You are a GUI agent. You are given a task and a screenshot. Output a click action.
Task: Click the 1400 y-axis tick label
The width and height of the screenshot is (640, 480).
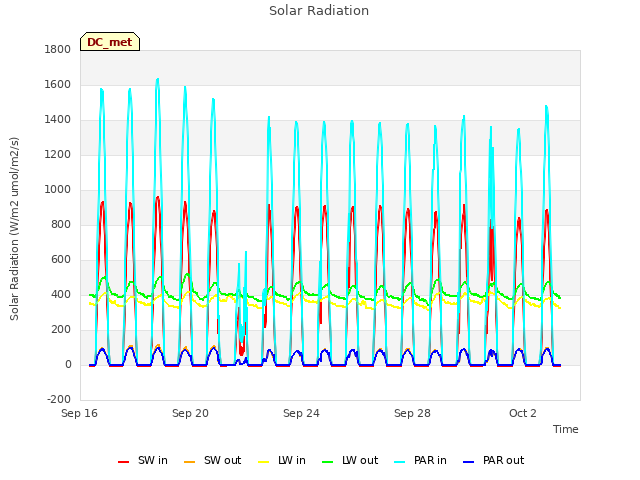(58, 120)
